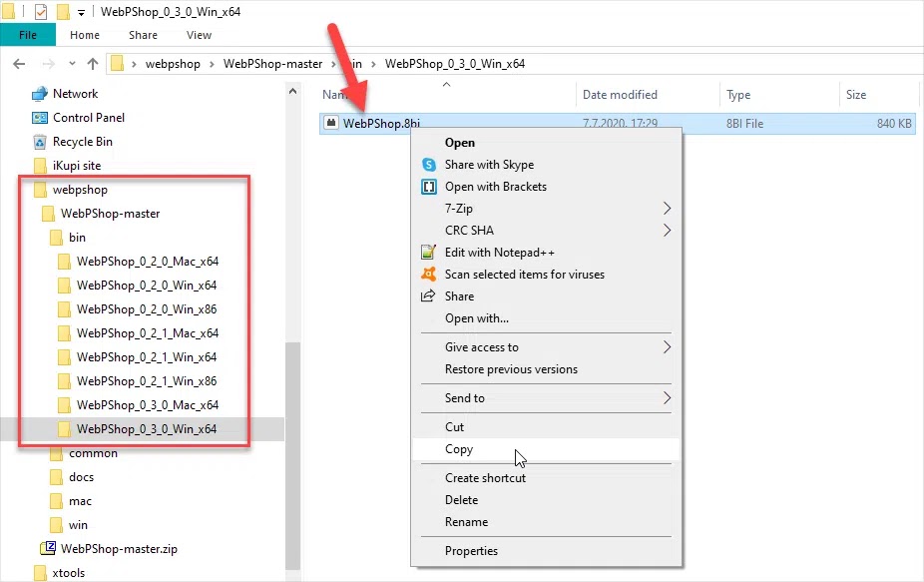
Task: Select WebPShop_0_2_1_Win_x64 folder in tree
Action: pos(147,357)
